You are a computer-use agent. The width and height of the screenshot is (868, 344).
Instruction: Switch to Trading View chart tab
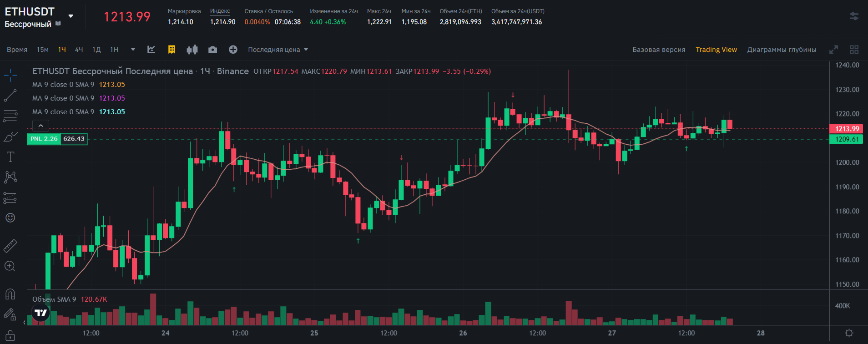[716, 50]
